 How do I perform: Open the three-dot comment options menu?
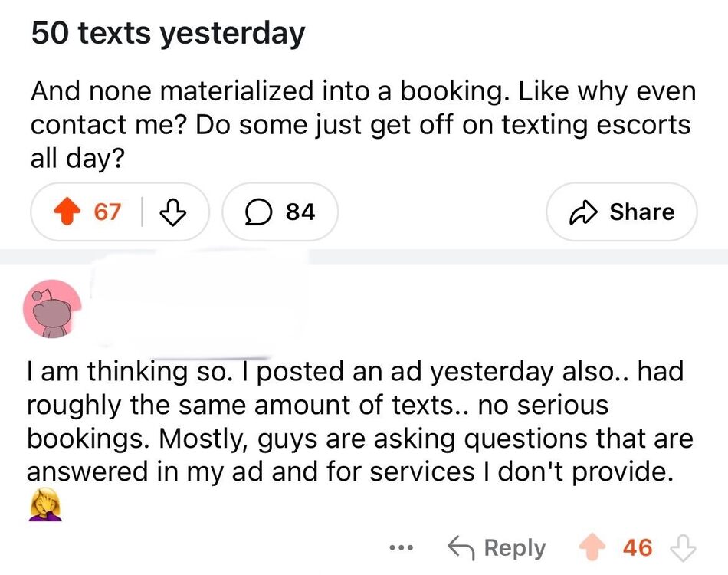point(401,547)
